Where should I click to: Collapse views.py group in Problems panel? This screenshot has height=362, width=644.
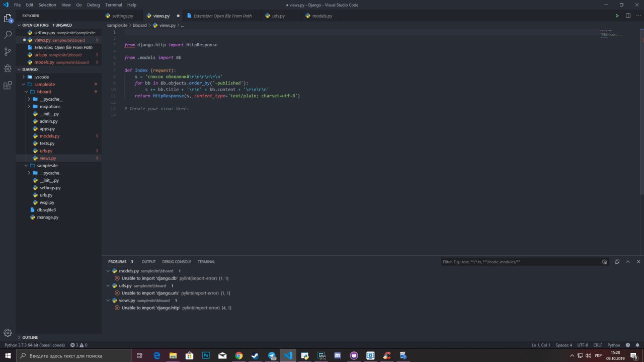click(108, 301)
